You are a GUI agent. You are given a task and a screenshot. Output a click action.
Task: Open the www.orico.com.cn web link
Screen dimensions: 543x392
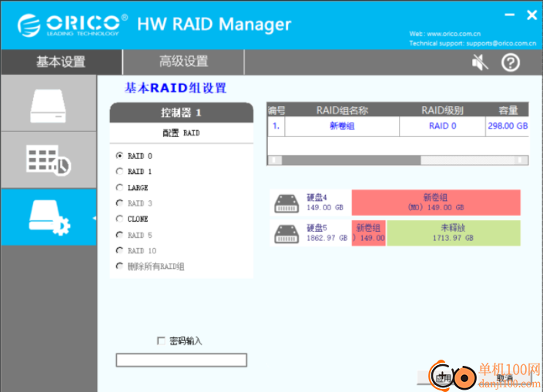[454, 34]
